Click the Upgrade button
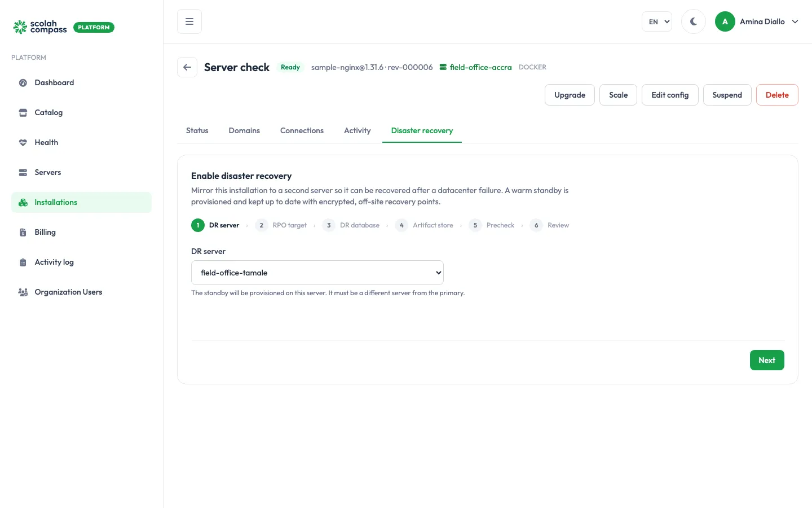Image resolution: width=812 pixels, height=508 pixels. tap(570, 95)
